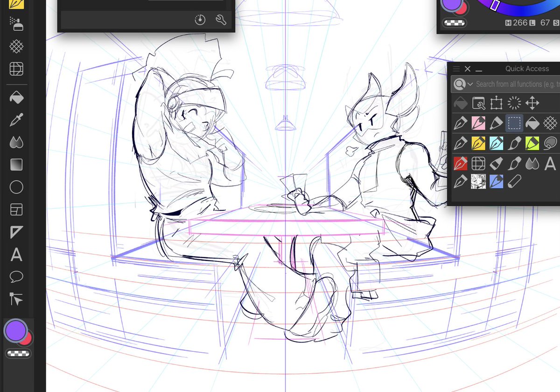Select the Text A icon in Quick Access
Viewport: 560px width, 392px height.
pos(550,163)
